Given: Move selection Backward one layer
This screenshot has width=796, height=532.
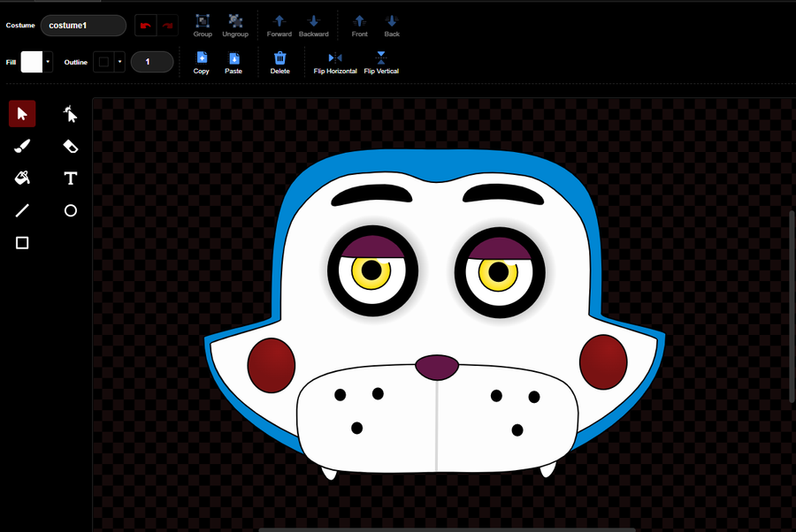Looking at the screenshot, I should coord(314,26).
